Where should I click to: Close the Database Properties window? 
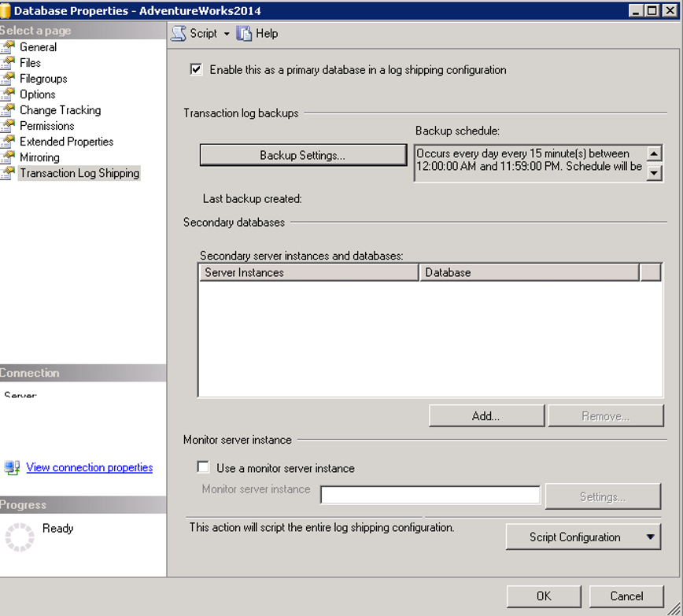[x=670, y=10]
